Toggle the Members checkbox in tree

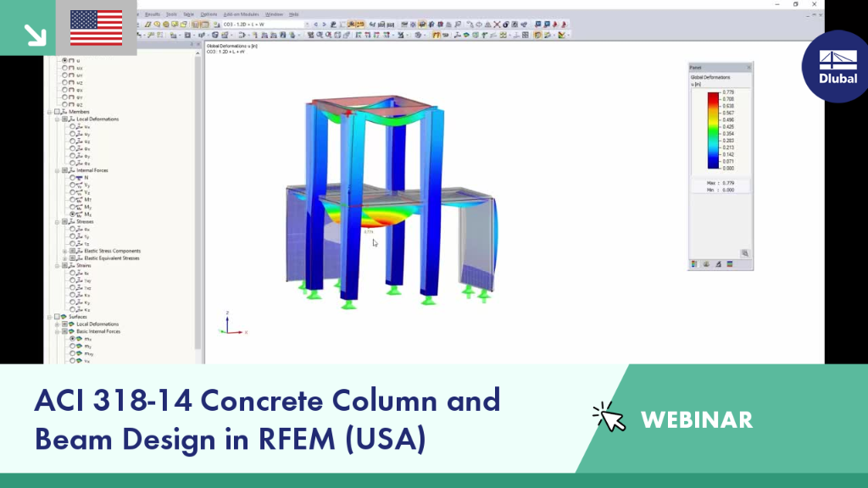[57, 112]
